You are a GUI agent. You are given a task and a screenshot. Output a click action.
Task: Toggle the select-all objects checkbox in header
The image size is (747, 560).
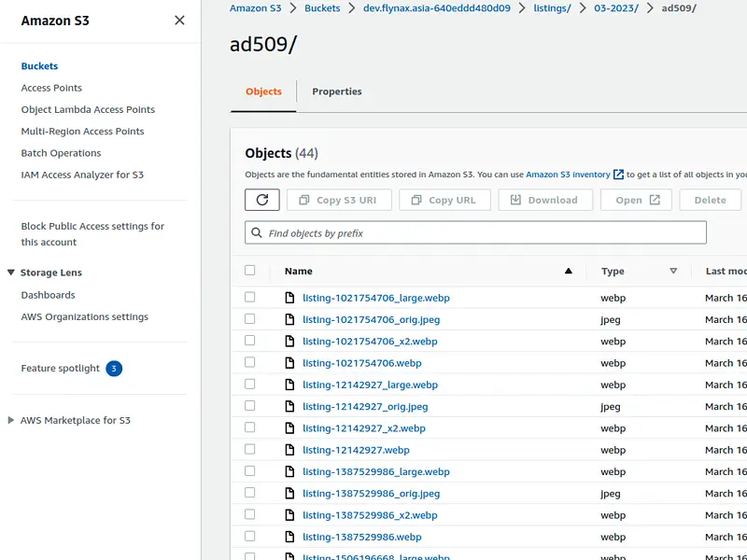coord(249,271)
